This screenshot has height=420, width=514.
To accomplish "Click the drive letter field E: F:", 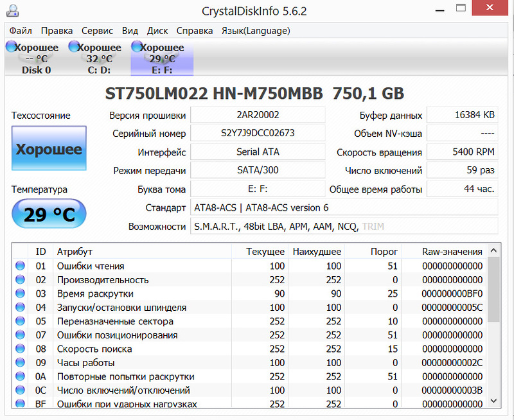I will click(258, 189).
